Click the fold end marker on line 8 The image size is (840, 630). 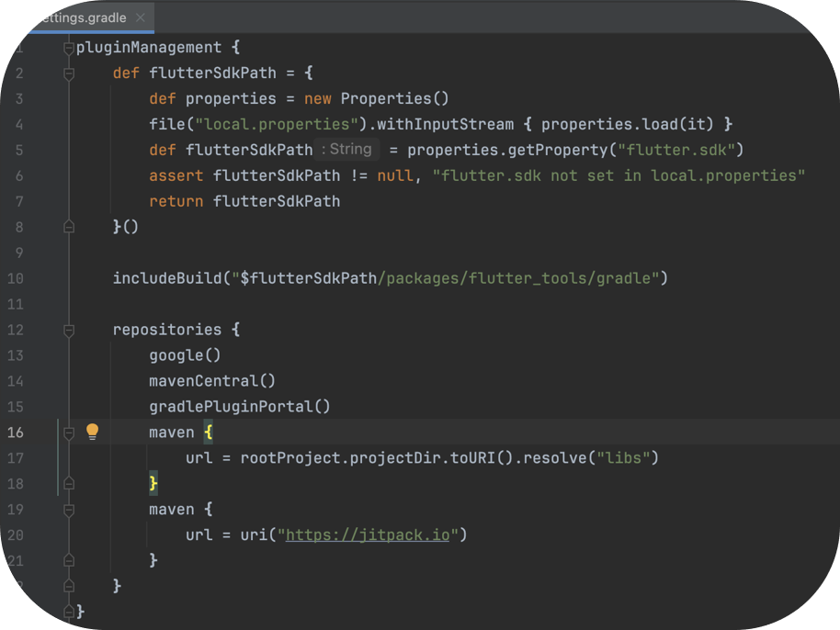(x=68, y=226)
